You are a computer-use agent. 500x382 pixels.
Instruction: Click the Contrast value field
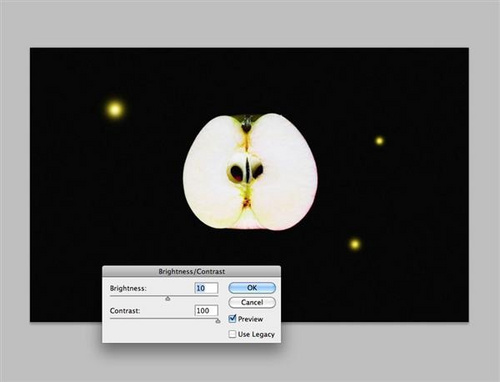206,311
